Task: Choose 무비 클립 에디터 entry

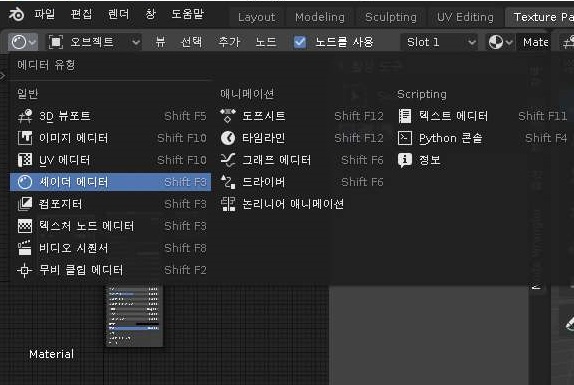Action: point(111,270)
